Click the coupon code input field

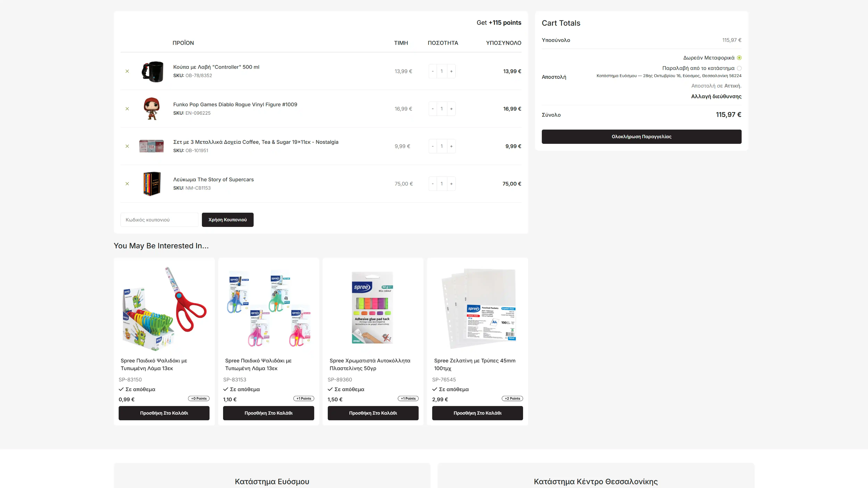pyautogui.click(x=159, y=220)
